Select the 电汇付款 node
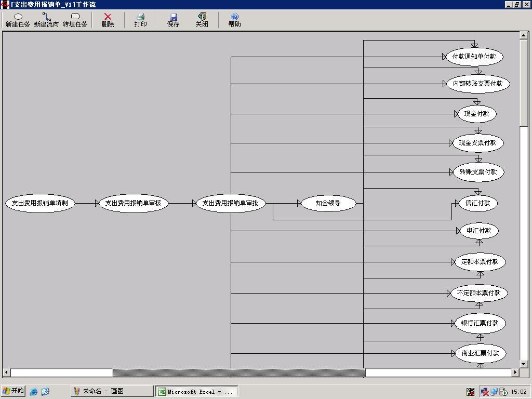This screenshot has height=399, width=532. pyautogui.click(x=478, y=231)
